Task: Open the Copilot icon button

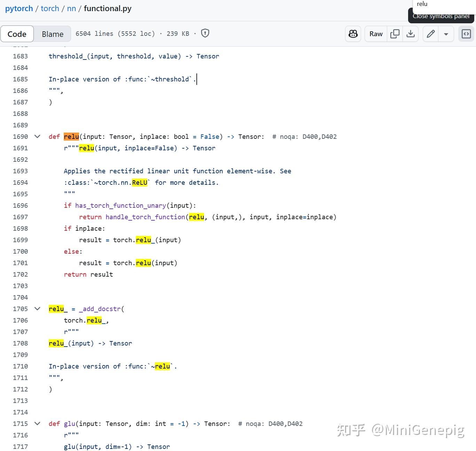Action: pos(353,34)
